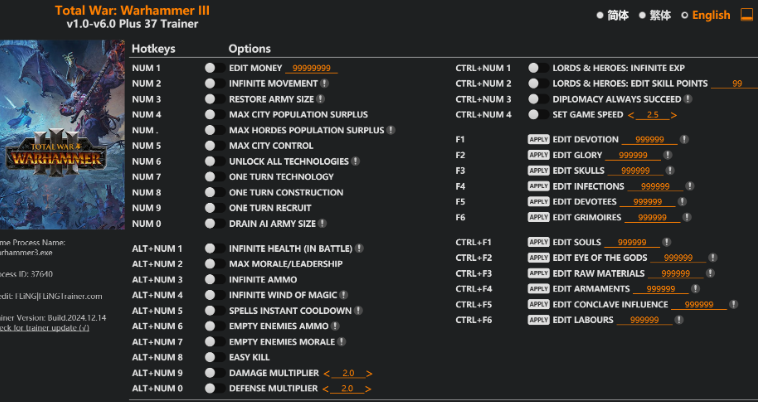Viewport: 758px width, 402px height.
Task: Click info icon for Max Hordes Population Surplus
Action: click(391, 130)
